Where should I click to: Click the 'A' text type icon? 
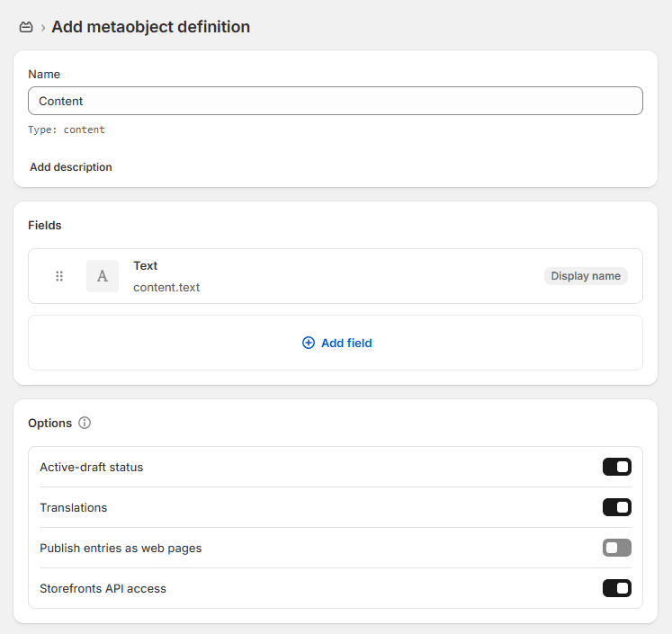[x=103, y=276]
